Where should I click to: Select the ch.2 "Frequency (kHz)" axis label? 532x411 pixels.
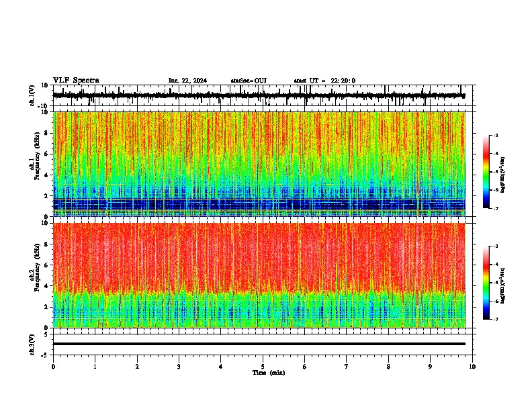pos(37,267)
